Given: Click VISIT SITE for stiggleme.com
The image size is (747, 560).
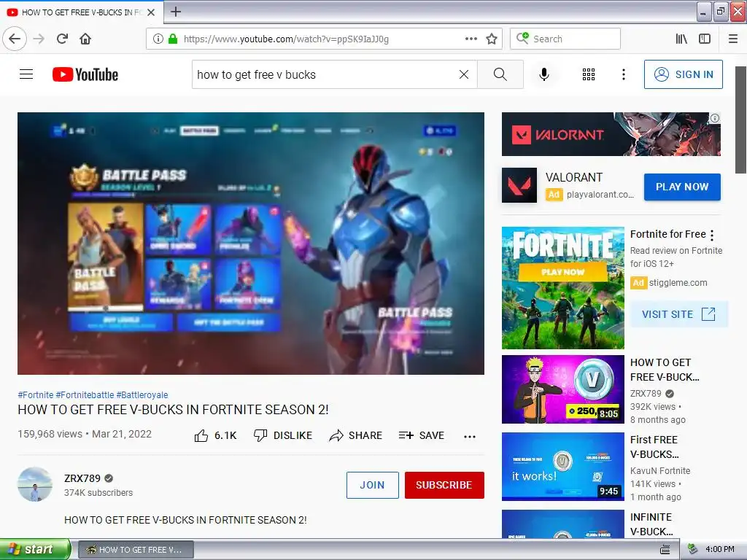Looking at the screenshot, I should coord(679,314).
